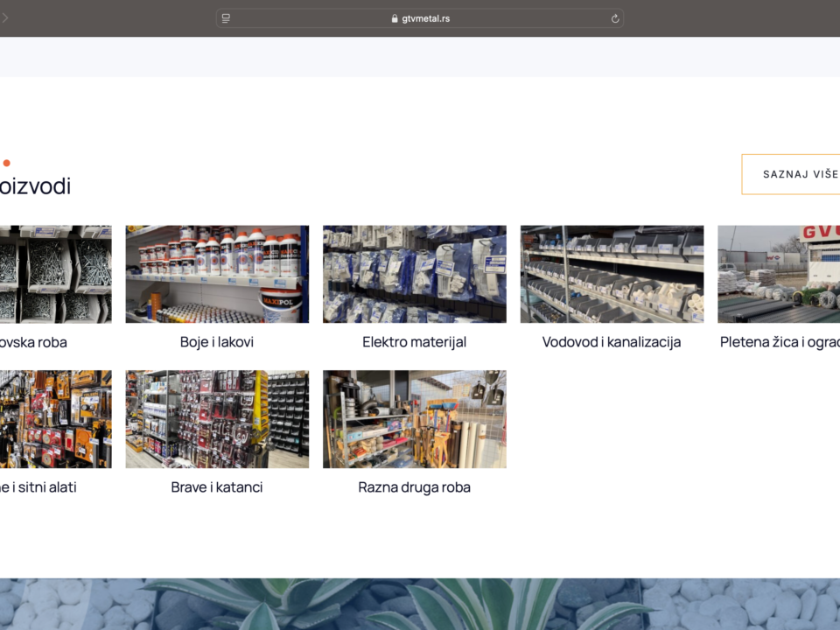Select the Vodovod i kanalizacija label
840x630 pixels.
(612, 342)
